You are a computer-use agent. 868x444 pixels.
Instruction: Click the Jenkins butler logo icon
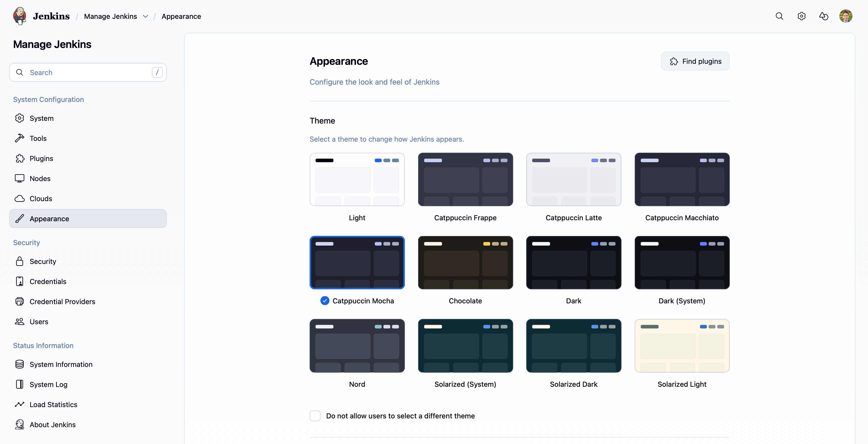tap(20, 16)
